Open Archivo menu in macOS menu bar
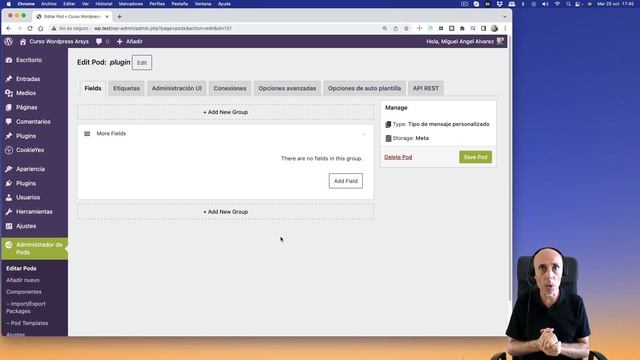Viewport: 640px width, 360px height. click(x=49, y=4)
